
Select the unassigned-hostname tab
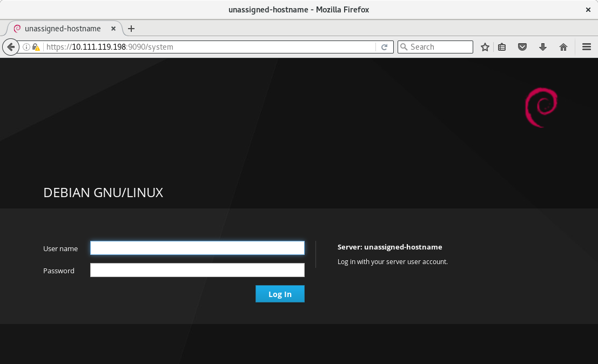point(62,29)
